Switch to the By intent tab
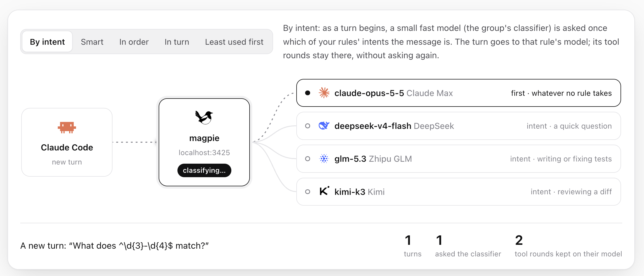Screen dimensions: 644x276 47,42
